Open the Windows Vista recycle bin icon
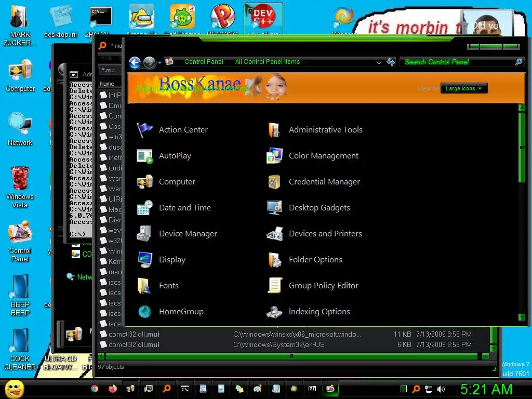 20,187
